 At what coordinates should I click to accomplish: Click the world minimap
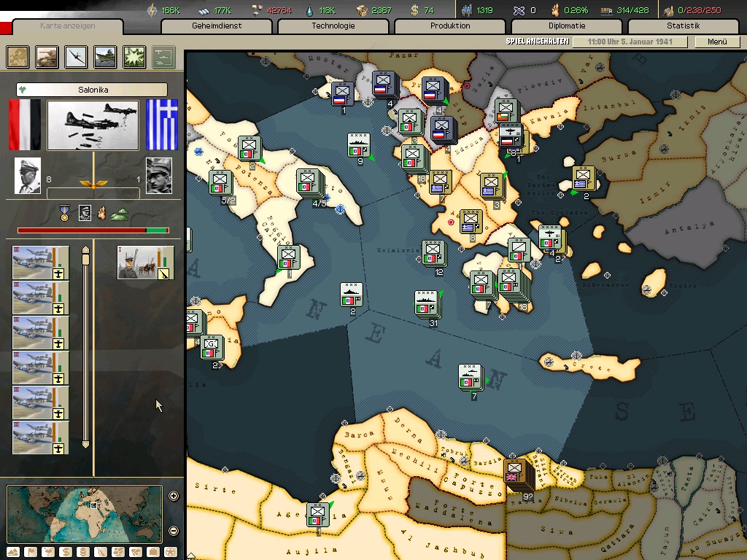click(x=84, y=513)
